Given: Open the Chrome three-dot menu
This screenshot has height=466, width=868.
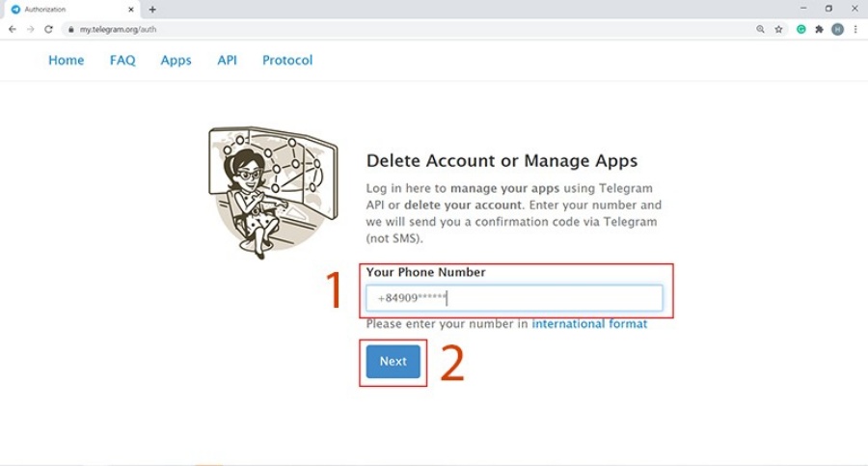Looking at the screenshot, I should tap(855, 29).
